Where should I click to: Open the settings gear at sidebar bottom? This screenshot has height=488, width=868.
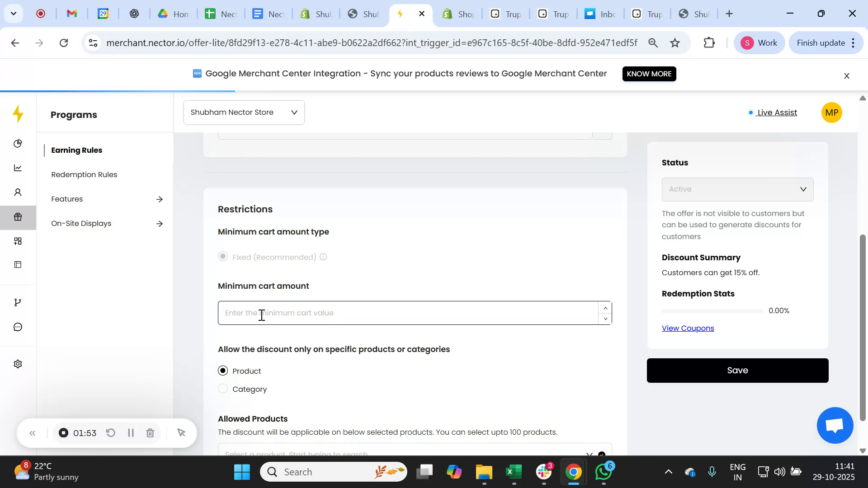(x=18, y=364)
